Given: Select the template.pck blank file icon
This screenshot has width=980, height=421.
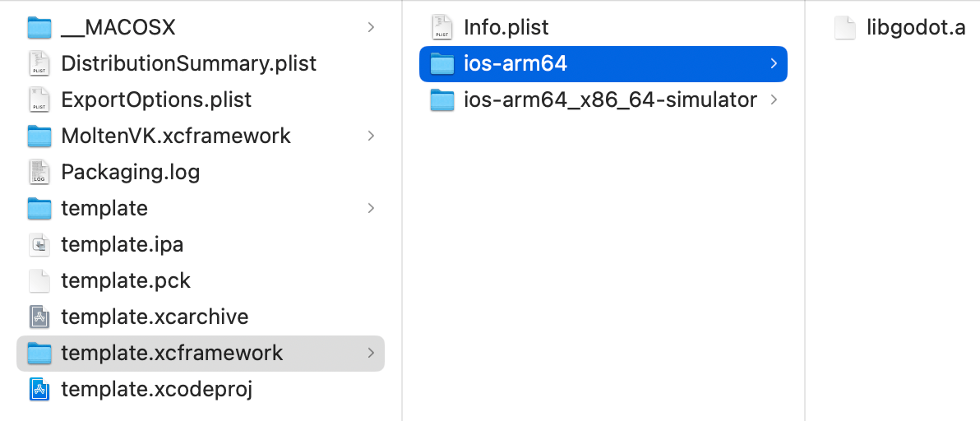Looking at the screenshot, I should tap(39, 280).
